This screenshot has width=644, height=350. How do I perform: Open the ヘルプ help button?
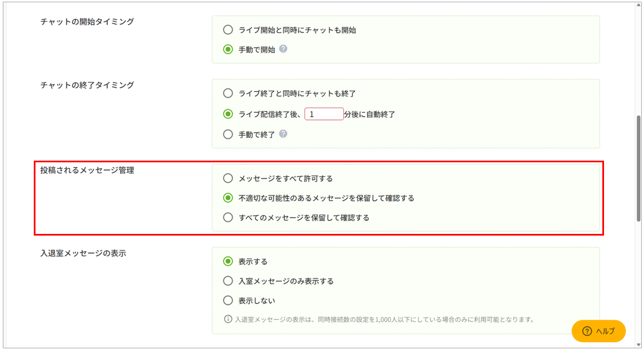click(598, 331)
